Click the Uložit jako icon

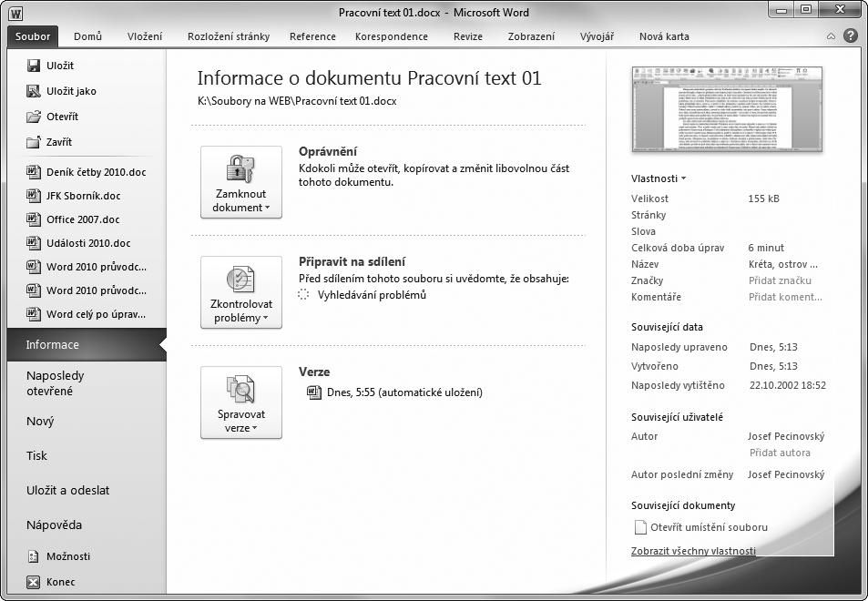pos(33,91)
